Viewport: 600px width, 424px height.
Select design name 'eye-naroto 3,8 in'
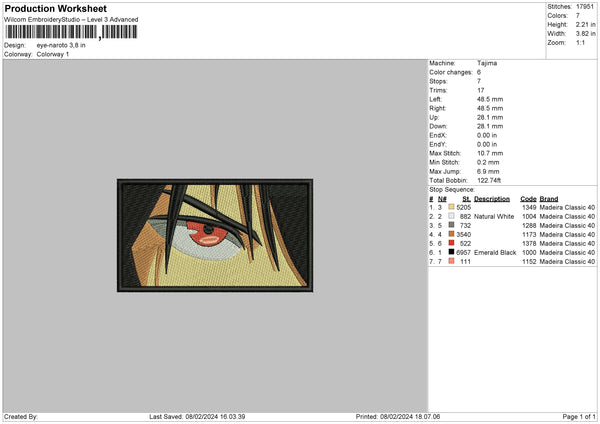pyautogui.click(x=61, y=45)
